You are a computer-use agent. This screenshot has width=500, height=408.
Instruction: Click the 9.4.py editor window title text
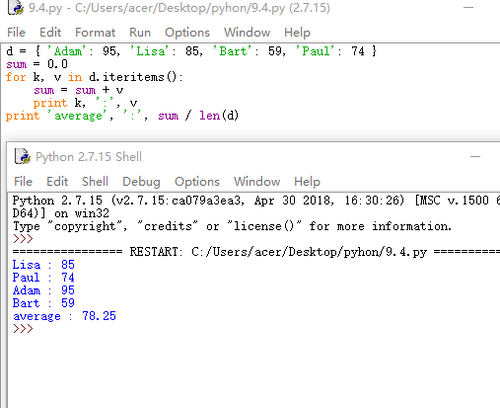(x=179, y=8)
